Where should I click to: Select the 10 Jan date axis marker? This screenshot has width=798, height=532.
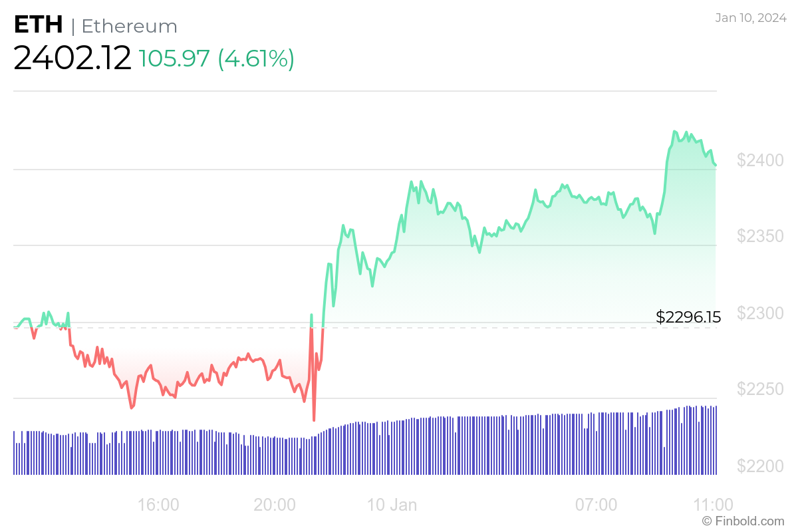[392, 505]
